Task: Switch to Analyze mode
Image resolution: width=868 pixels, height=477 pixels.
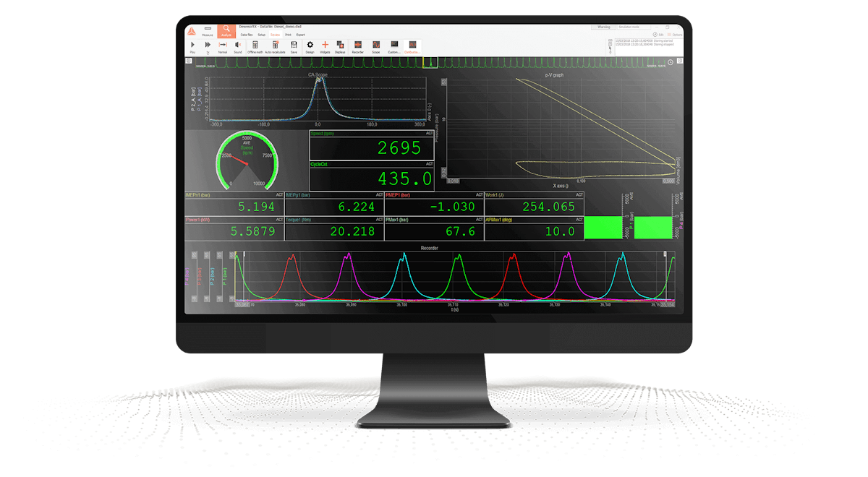Action: point(226,30)
